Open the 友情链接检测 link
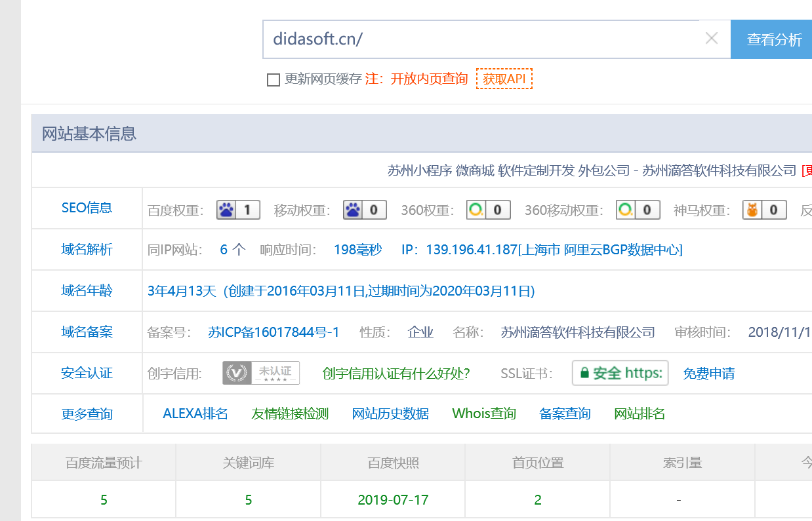The image size is (812, 521). pyautogui.click(x=290, y=414)
